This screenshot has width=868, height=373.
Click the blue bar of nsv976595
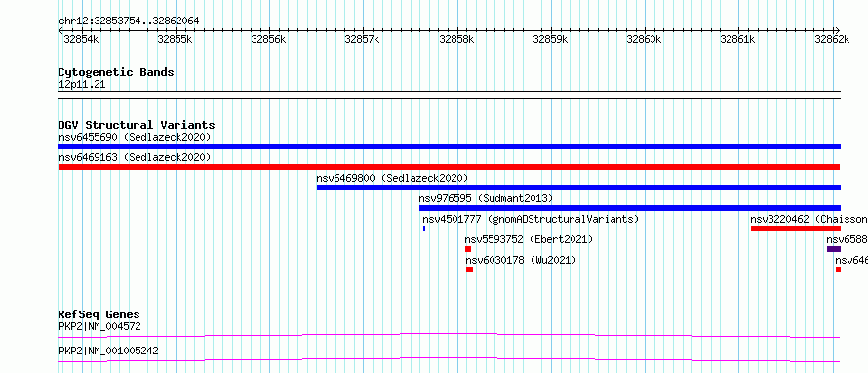(x=629, y=208)
